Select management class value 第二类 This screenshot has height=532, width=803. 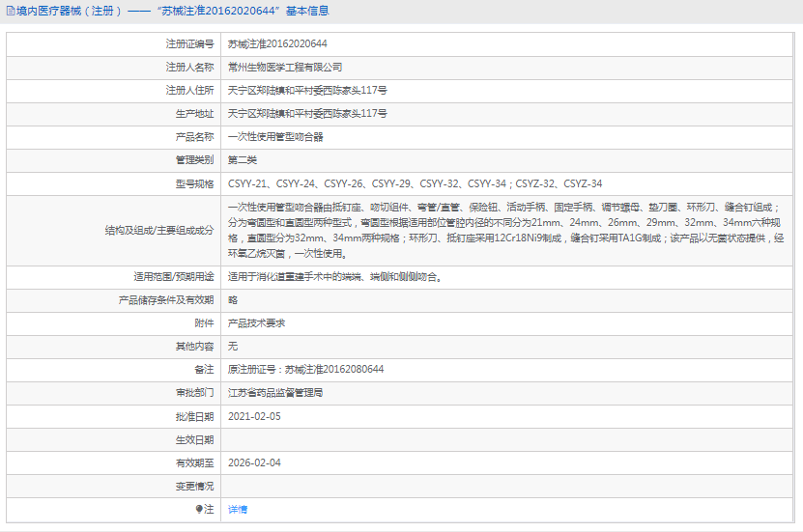pyautogui.click(x=243, y=160)
